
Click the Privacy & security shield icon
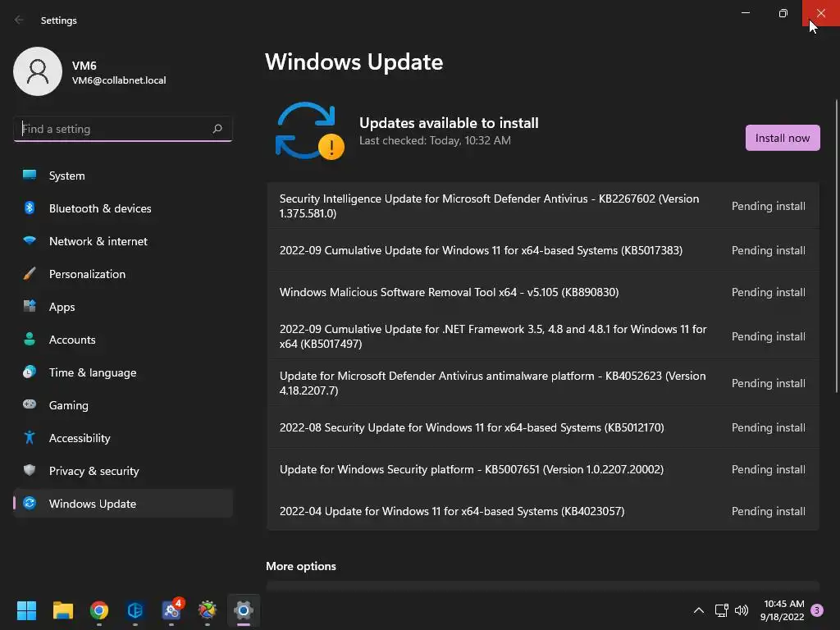tap(30, 470)
